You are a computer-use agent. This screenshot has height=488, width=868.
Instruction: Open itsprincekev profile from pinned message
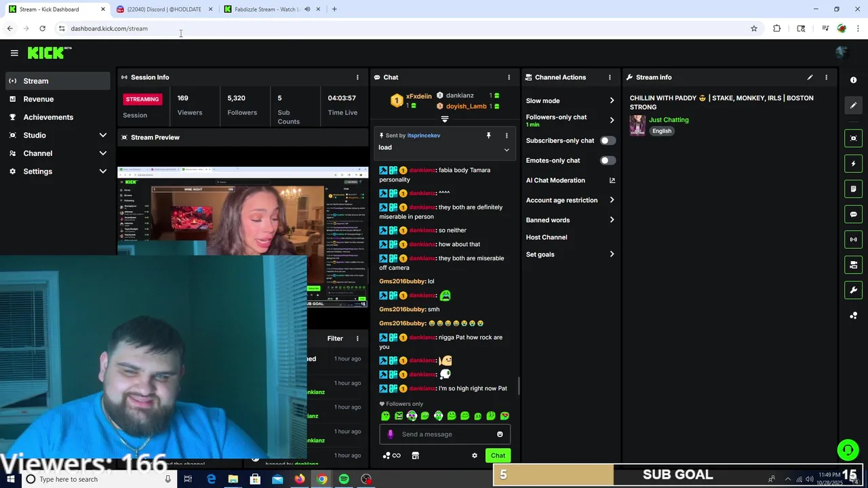point(424,136)
